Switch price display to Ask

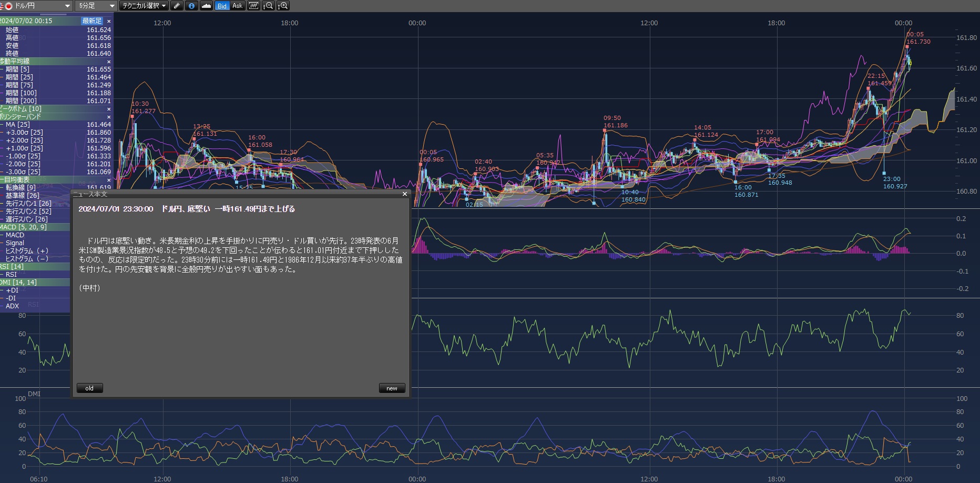point(237,6)
